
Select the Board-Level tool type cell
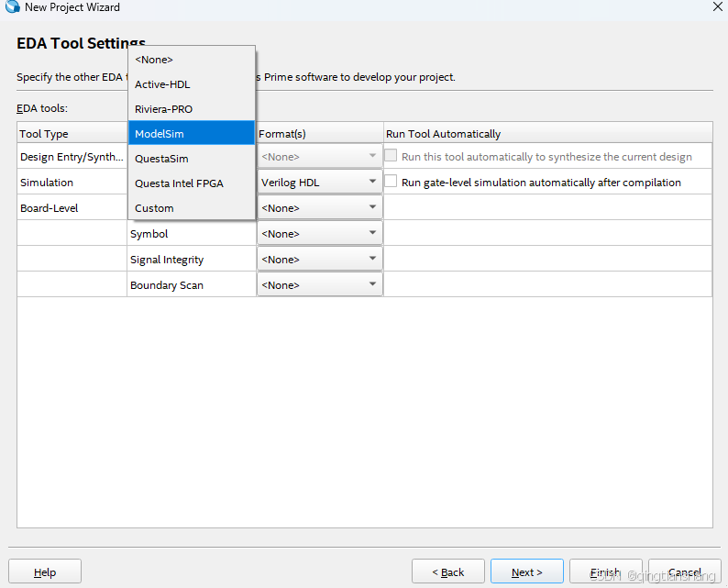point(72,207)
